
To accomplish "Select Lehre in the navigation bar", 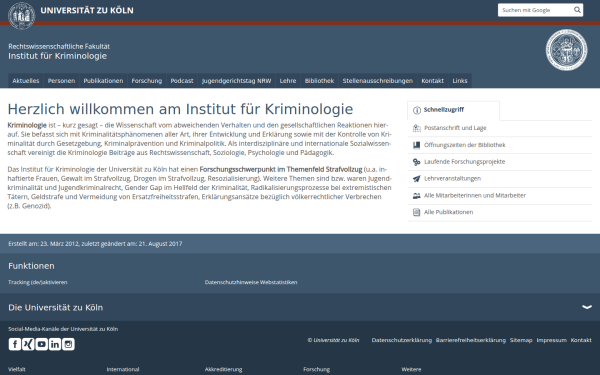I will click(288, 81).
